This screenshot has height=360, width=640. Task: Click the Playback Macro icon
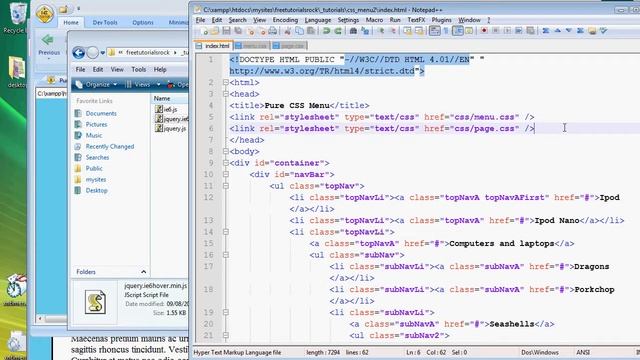point(507,31)
